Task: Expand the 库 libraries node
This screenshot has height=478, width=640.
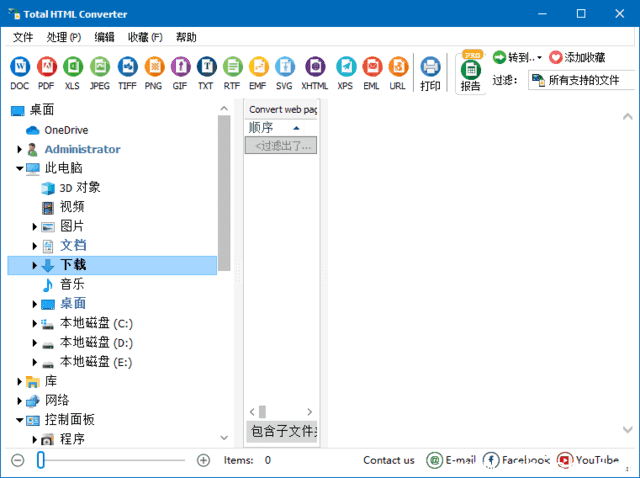Action: pyautogui.click(x=19, y=382)
